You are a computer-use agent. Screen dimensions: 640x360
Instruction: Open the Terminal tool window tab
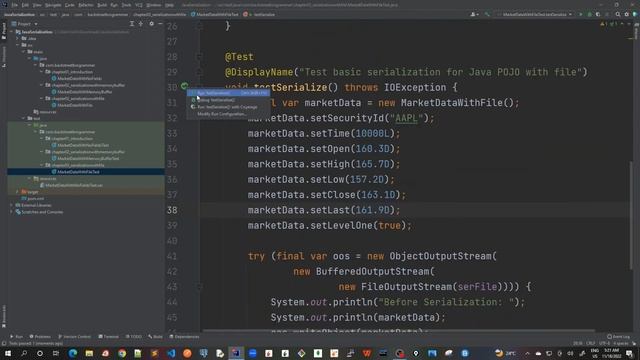click(x=109, y=337)
